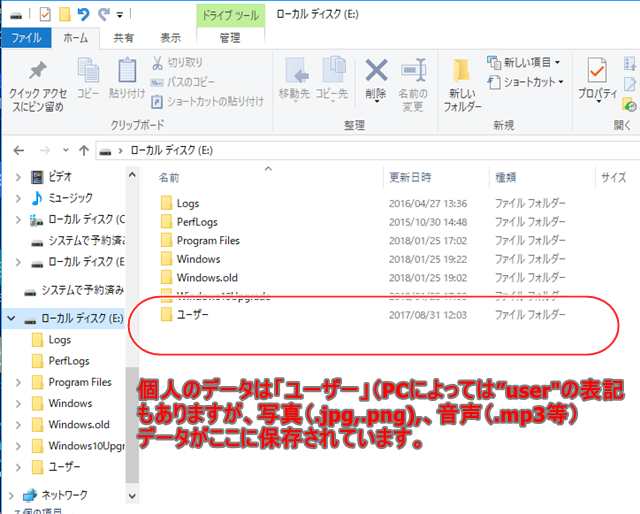Select the PerfLogs folder in file list
Screen dimensions: 640x514
pyautogui.click(x=197, y=222)
